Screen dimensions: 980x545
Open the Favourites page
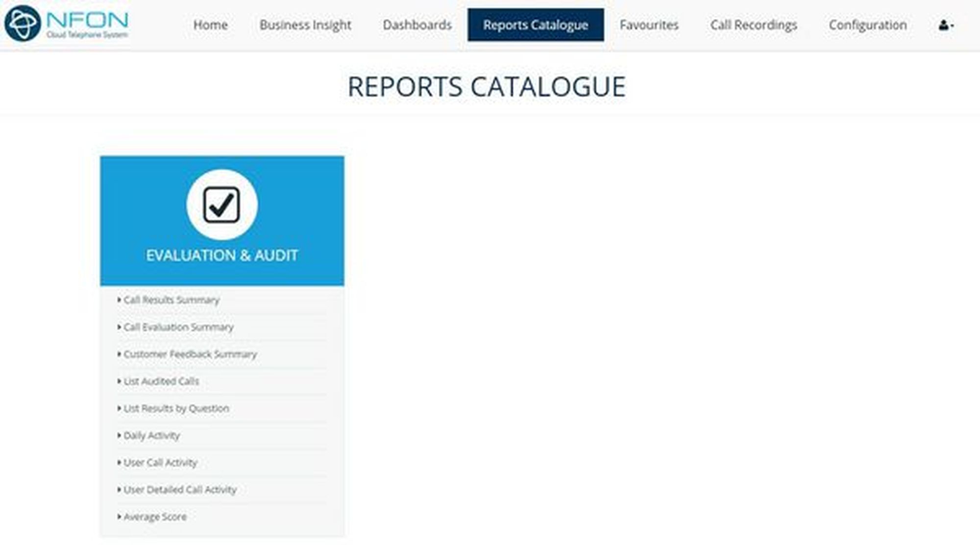tap(649, 25)
